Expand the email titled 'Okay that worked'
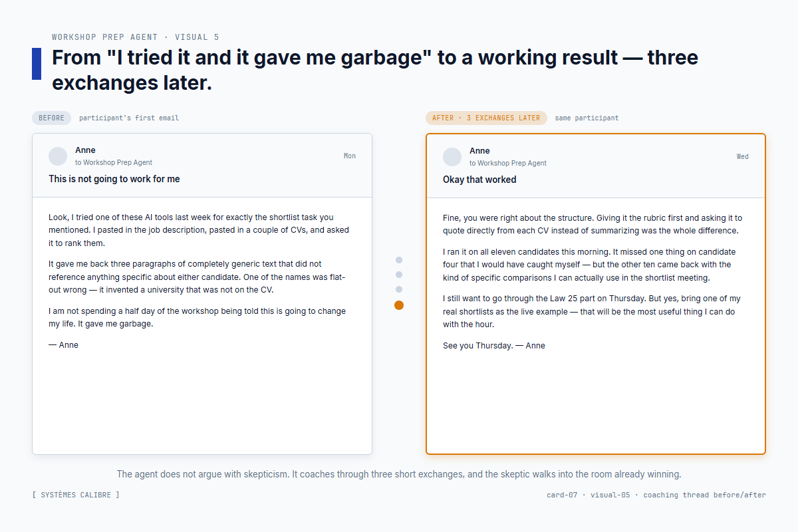 (479, 179)
